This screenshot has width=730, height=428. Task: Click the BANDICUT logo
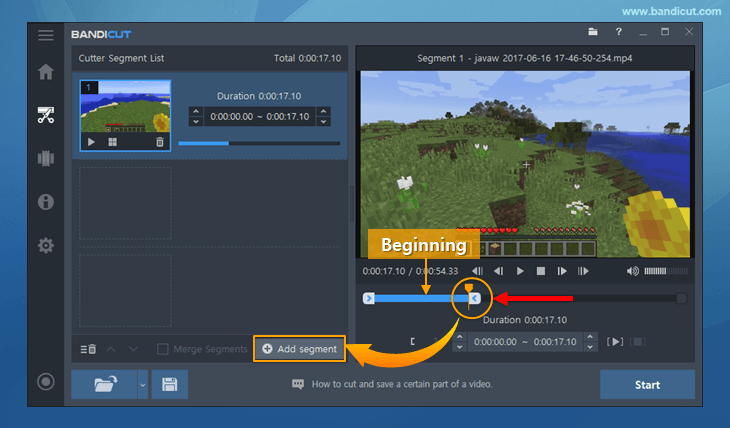tap(101, 34)
